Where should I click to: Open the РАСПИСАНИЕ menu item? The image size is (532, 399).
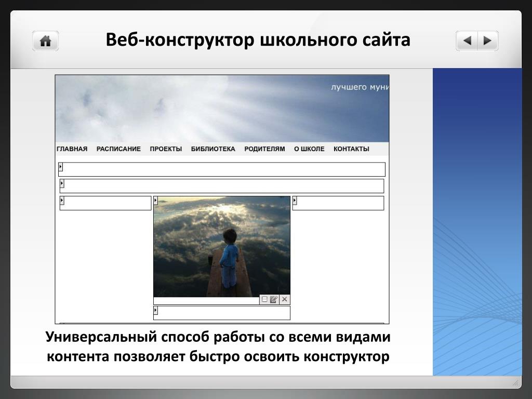(118, 149)
